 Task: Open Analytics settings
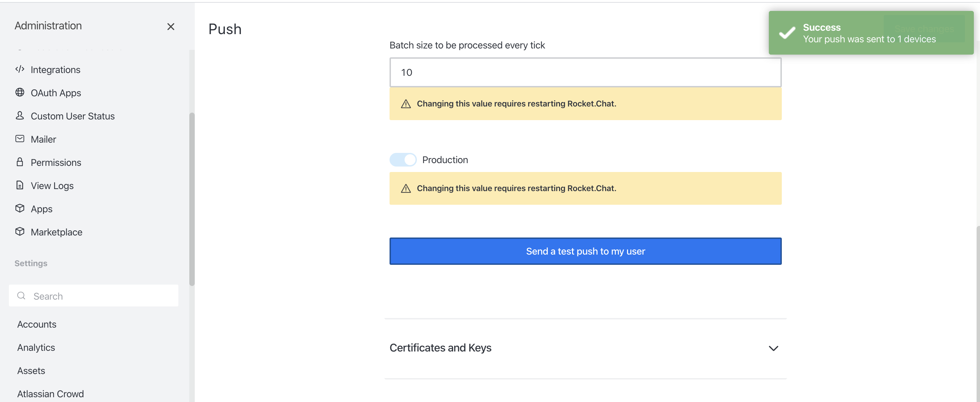[36, 347]
